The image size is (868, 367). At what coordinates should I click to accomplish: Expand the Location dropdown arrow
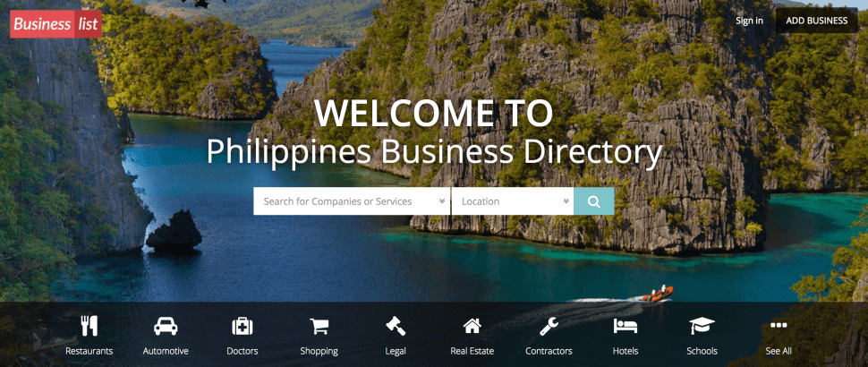(x=566, y=201)
